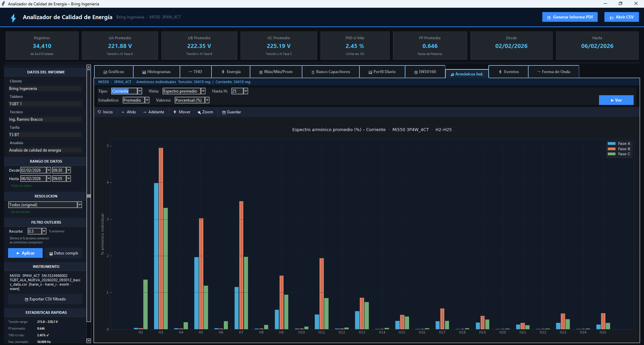The image size is (644, 345).
Task: Apply the outlier filter with Aplicar
Action: [25, 253]
